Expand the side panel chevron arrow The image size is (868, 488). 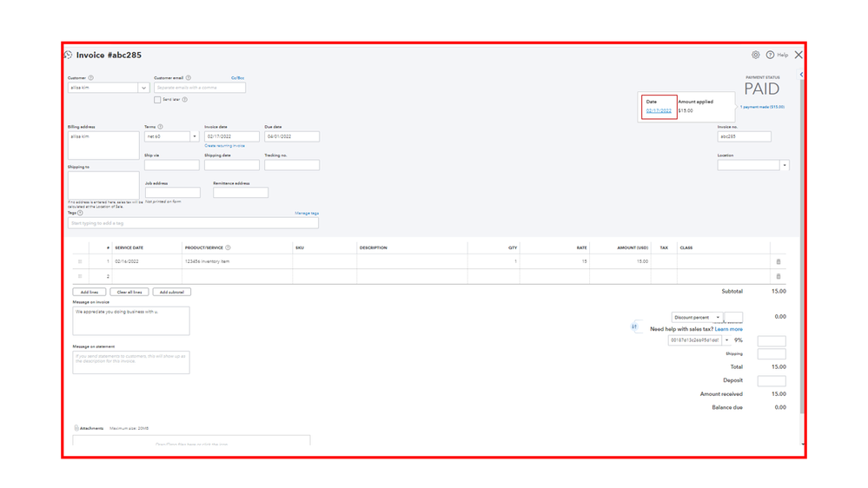[801, 74]
